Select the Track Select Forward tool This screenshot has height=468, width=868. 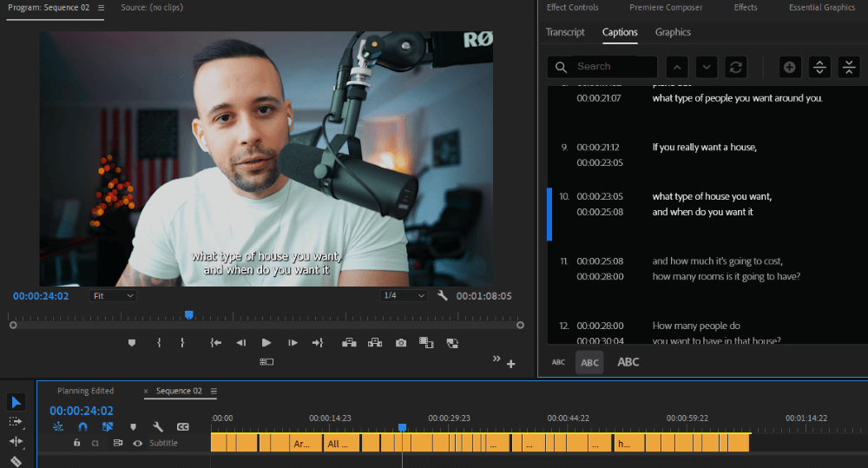tap(16, 421)
